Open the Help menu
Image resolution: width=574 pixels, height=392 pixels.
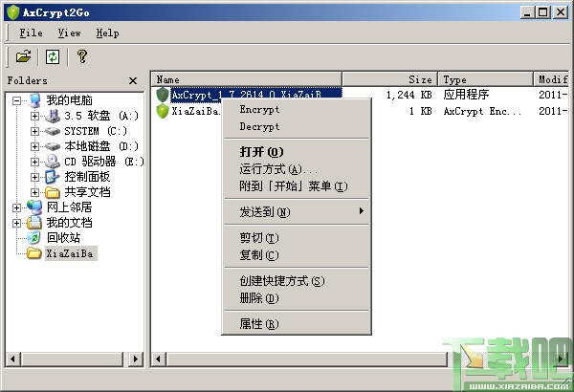[x=107, y=33]
